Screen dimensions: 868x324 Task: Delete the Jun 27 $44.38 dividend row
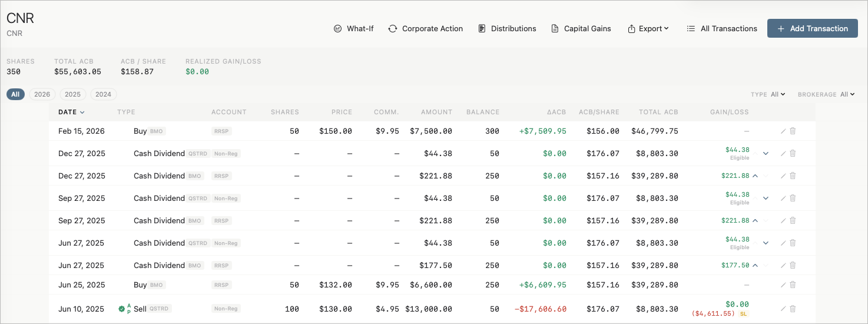click(793, 243)
